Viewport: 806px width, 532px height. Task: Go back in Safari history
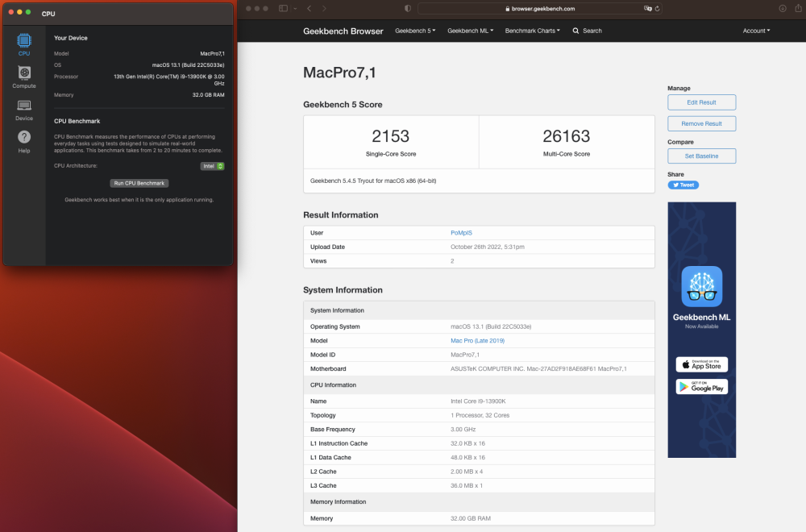coord(310,8)
